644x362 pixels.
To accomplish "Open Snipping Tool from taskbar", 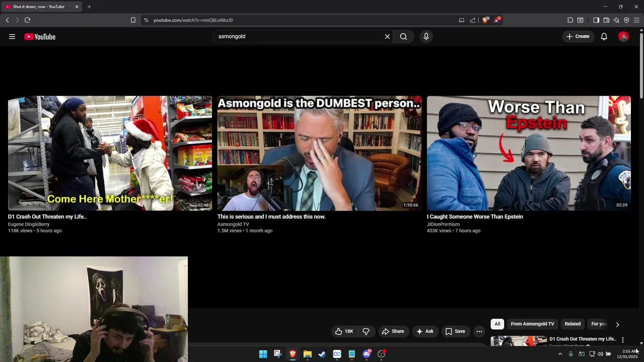I will click(278, 354).
